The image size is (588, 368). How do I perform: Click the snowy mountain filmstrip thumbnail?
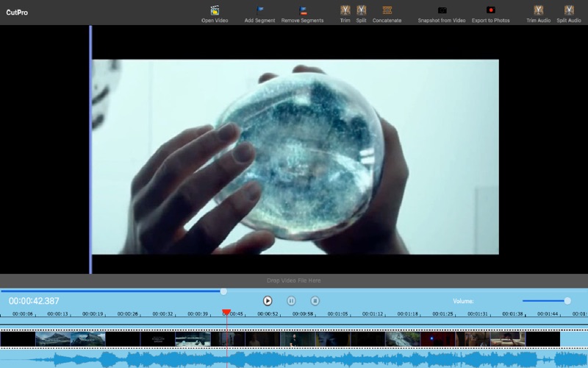[53, 339]
